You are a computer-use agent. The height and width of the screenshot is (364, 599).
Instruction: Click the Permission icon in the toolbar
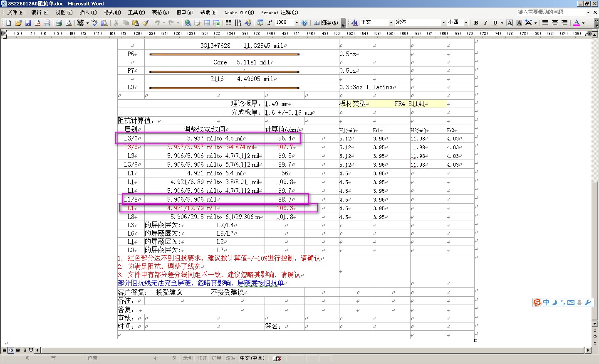pyautogui.click(x=37, y=23)
